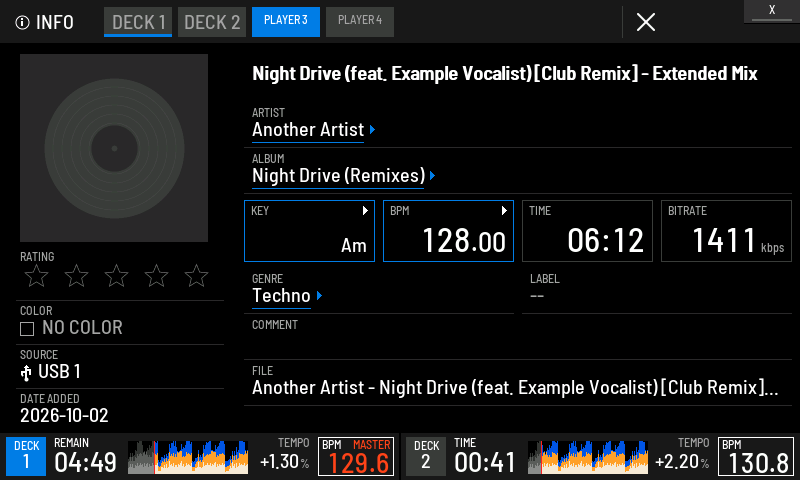Screen dimensions: 800x480
Task: Open the vinyl album artwork thumbnail
Action: coord(114,148)
